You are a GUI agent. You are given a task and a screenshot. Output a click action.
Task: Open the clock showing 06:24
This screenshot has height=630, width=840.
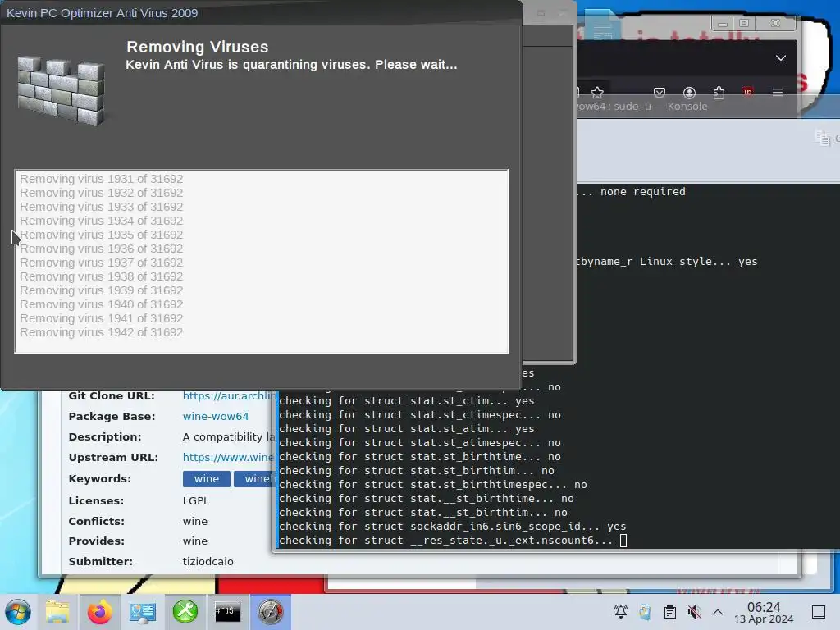coord(764,612)
